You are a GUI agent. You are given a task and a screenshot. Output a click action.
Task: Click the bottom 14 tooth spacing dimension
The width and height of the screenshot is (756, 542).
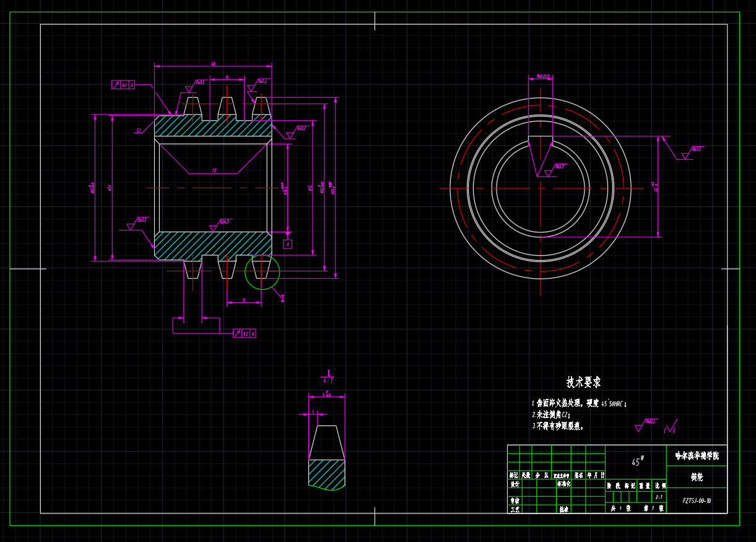pos(244,300)
